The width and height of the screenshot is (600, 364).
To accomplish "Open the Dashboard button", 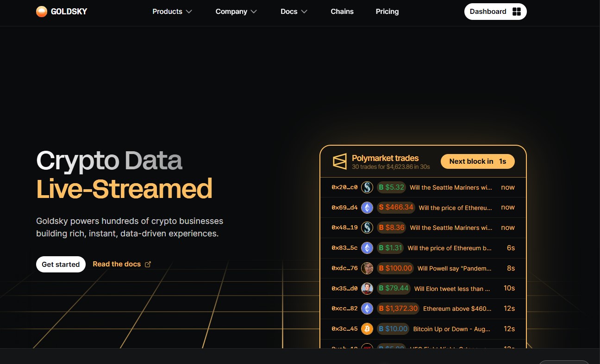I will pos(495,12).
